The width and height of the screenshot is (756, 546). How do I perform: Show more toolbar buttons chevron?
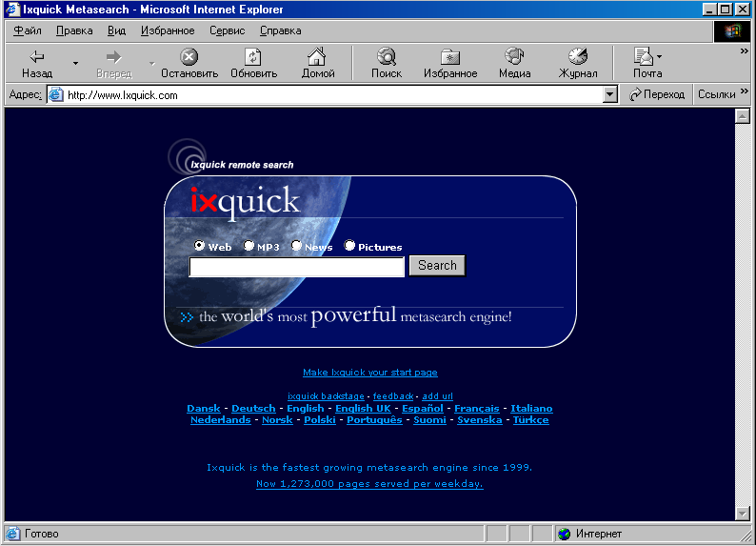point(744,51)
